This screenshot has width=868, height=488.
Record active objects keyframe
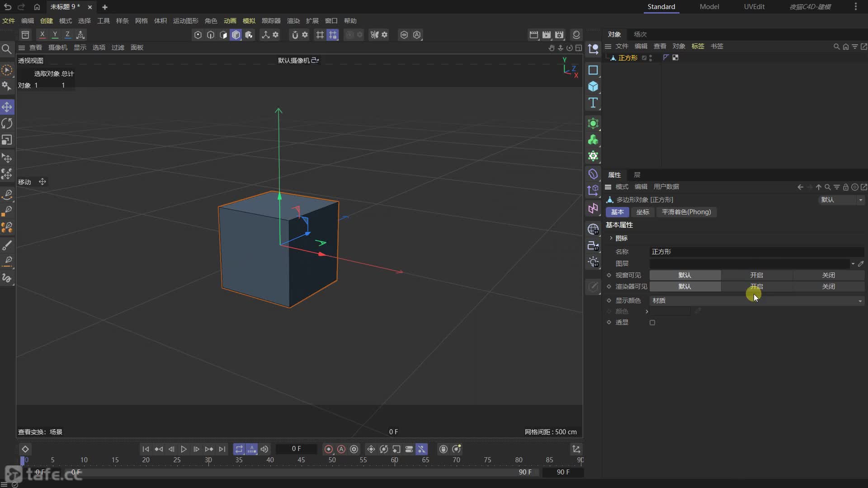point(329,449)
